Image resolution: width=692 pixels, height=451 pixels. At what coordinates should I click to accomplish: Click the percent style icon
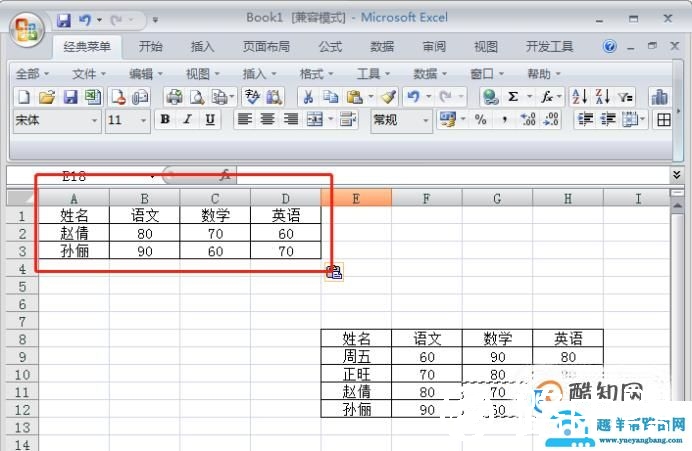tap(481, 120)
